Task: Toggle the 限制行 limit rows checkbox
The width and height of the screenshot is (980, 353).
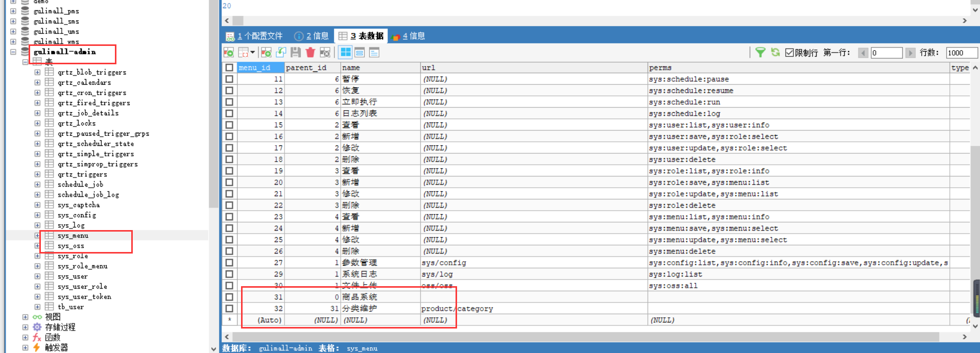Action: 790,53
